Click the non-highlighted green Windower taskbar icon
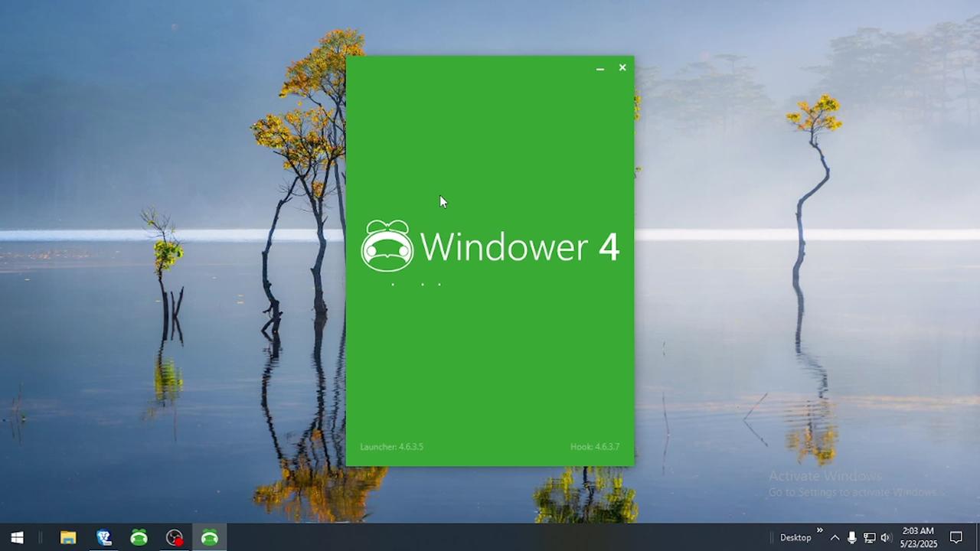Screen dimensions: 980x551 139,537
